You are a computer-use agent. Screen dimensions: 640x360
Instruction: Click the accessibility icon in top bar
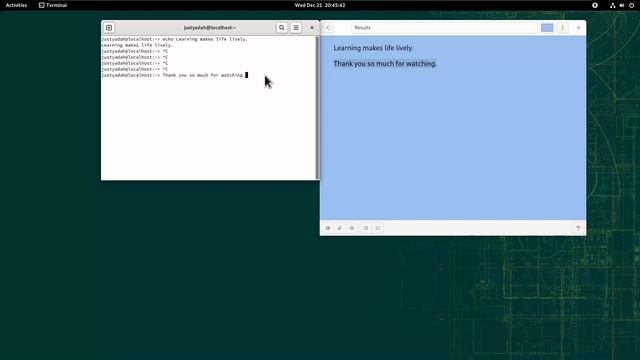pyautogui.click(x=595, y=5)
